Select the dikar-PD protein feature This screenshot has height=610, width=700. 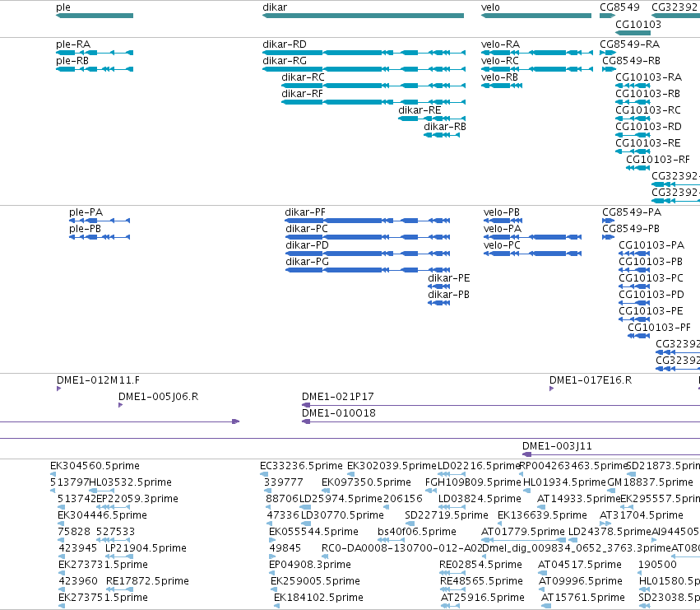coord(368,254)
